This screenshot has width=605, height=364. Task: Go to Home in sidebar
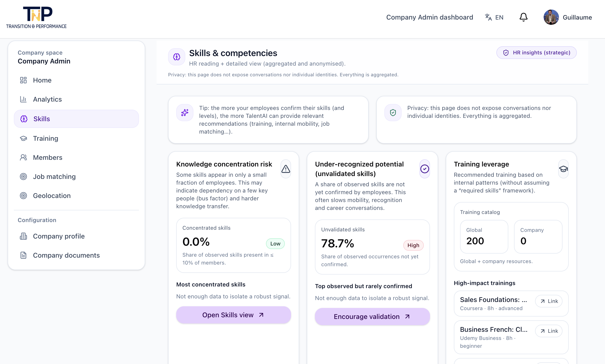coord(42,80)
